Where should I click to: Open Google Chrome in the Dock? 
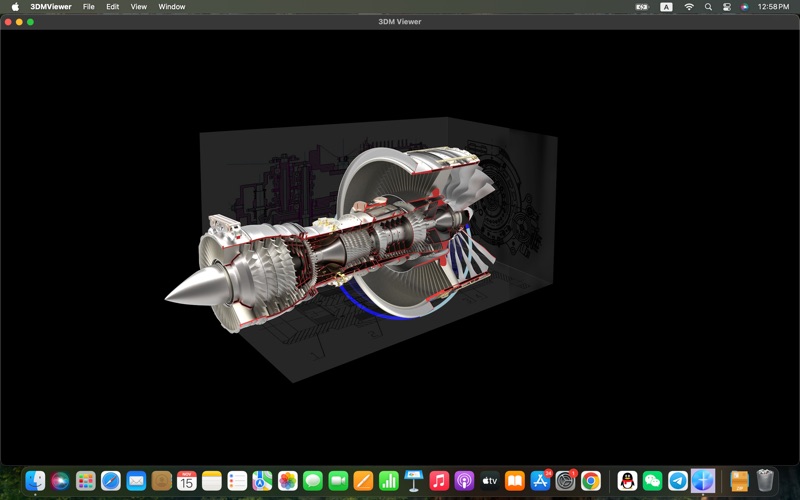[591, 481]
